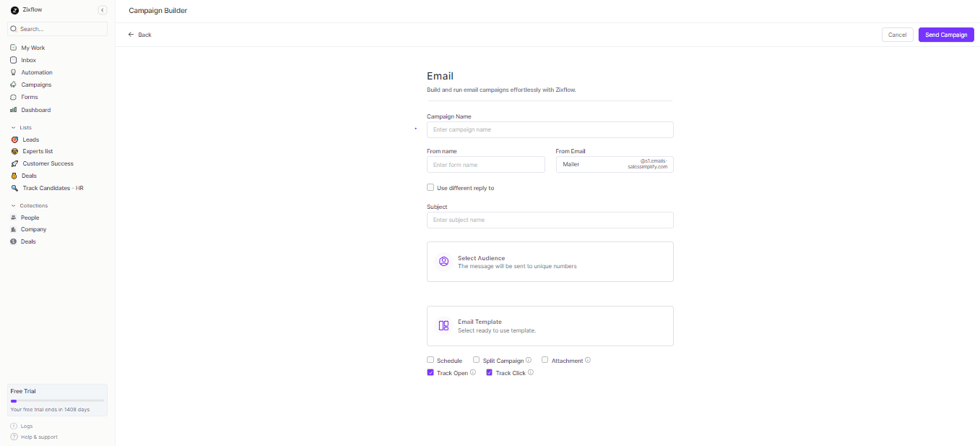Image resolution: width=980 pixels, height=446 pixels.
Task: Click the Email Template picker icon
Action: pos(443,325)
